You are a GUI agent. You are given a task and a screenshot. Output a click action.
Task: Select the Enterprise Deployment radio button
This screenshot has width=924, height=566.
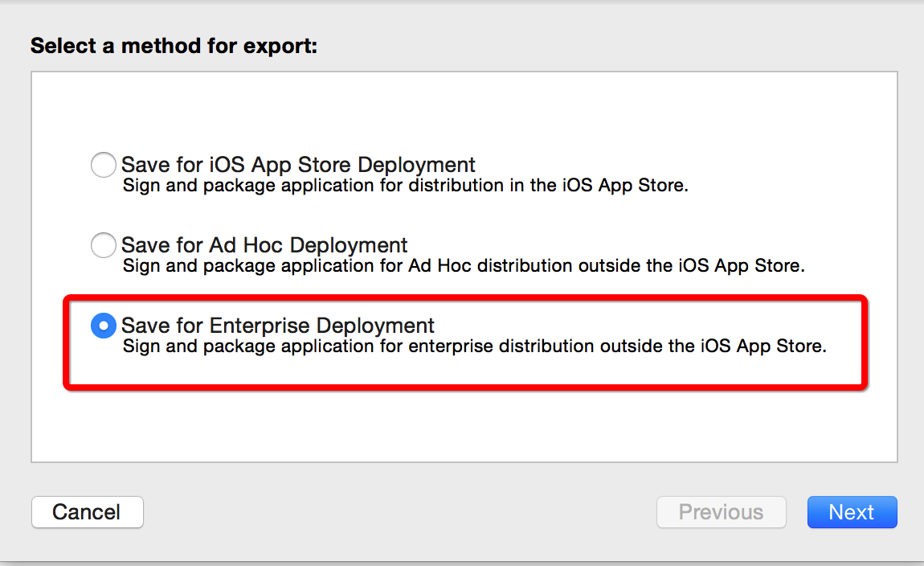pyautogui.click(x=103, y=326)
